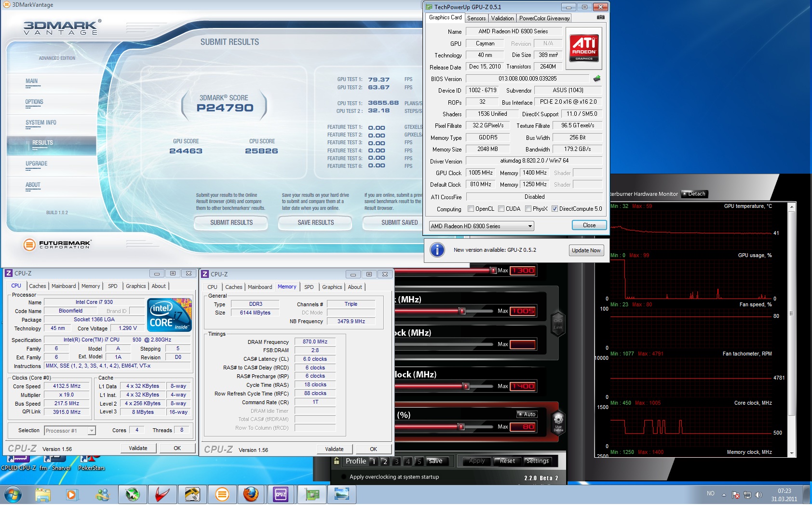Click the 1400 MHz memory clock slider thumb

click(466, 386)
